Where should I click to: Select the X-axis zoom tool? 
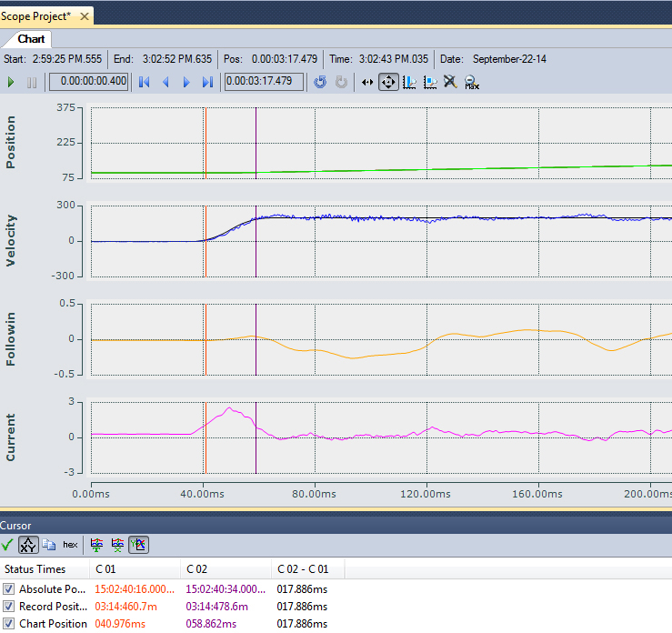(x=409, y=82)
